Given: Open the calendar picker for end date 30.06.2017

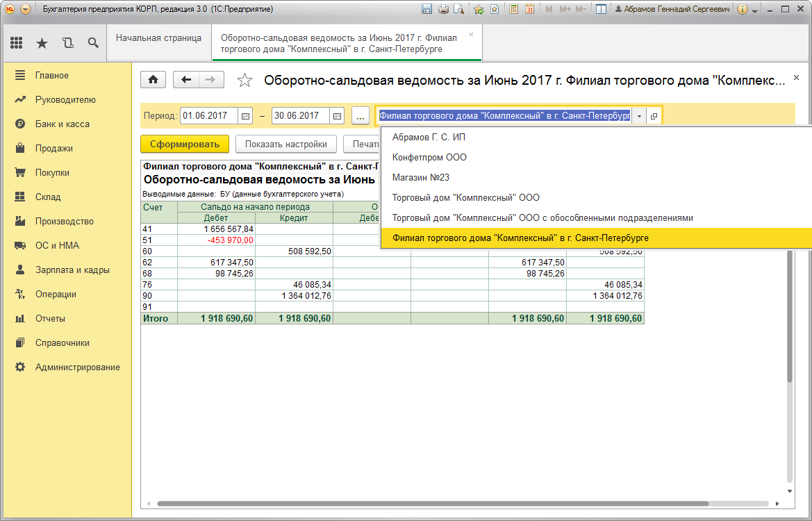Looking at the screenshot, I should click(337, 116).
